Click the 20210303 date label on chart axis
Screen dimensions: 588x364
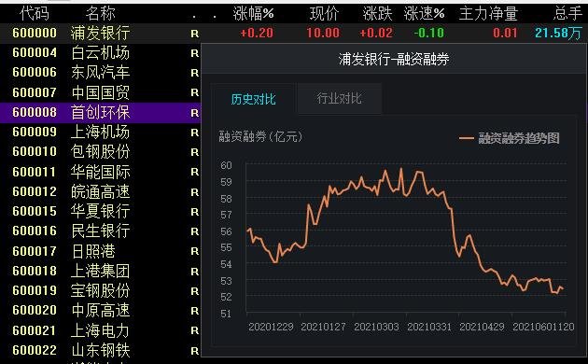click(x=376, y=327)
